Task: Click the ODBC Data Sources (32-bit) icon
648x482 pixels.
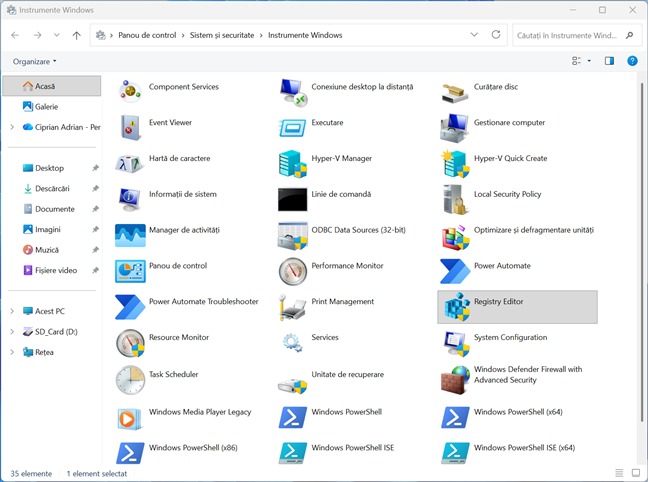Action: (x=293, y=235)
